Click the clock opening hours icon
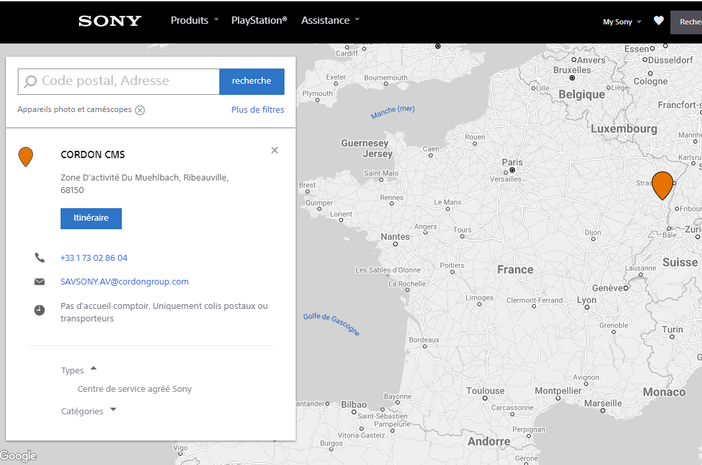Image resolution: width=702 pixels, height=465 pixels. [39, 311]
